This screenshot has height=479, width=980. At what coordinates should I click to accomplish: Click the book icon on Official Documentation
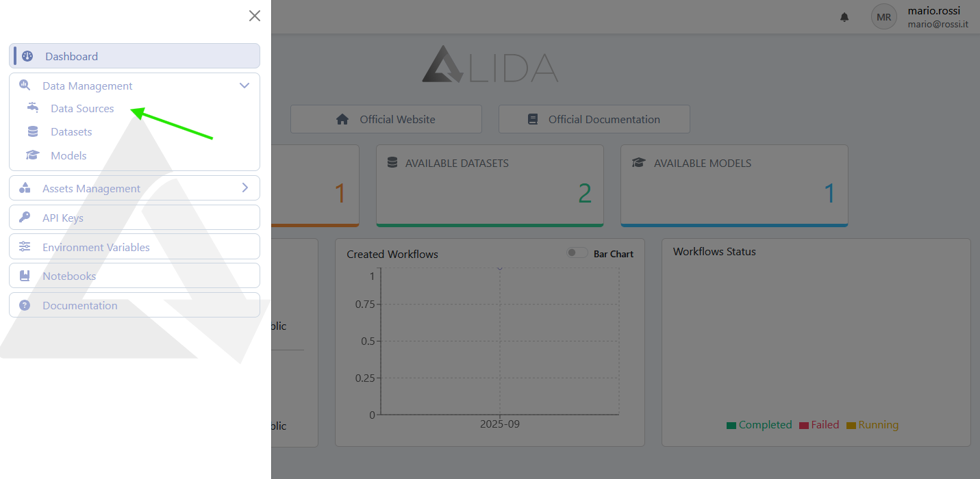533,119
